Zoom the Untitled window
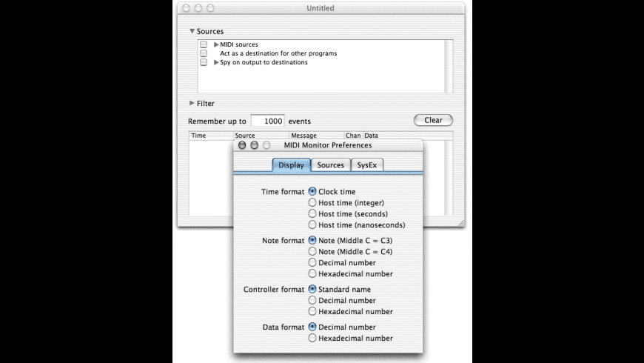644x363 pixels. pos(210,8)
